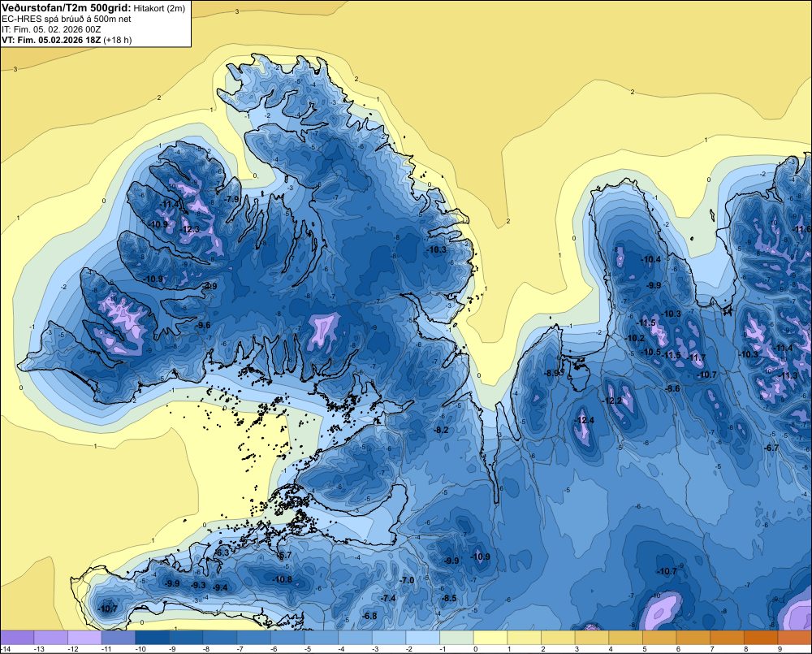Click the '6' color scale label

(679, 649)
